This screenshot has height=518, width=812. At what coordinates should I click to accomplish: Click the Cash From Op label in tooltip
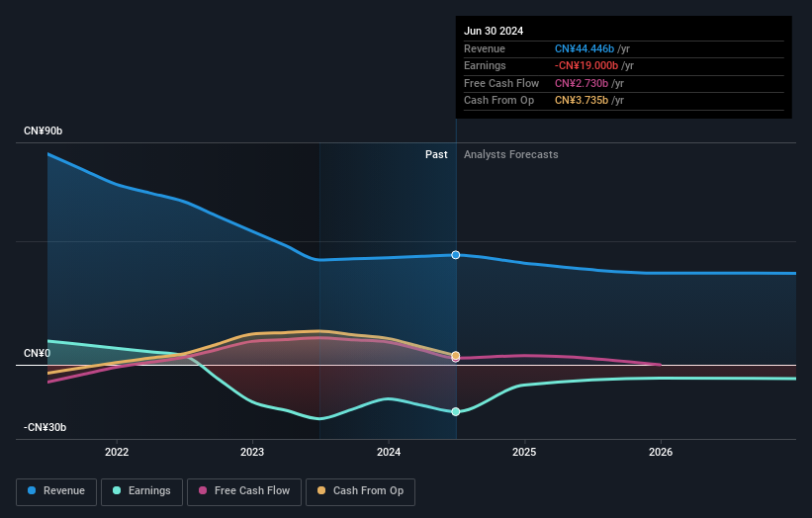(498, 101)
